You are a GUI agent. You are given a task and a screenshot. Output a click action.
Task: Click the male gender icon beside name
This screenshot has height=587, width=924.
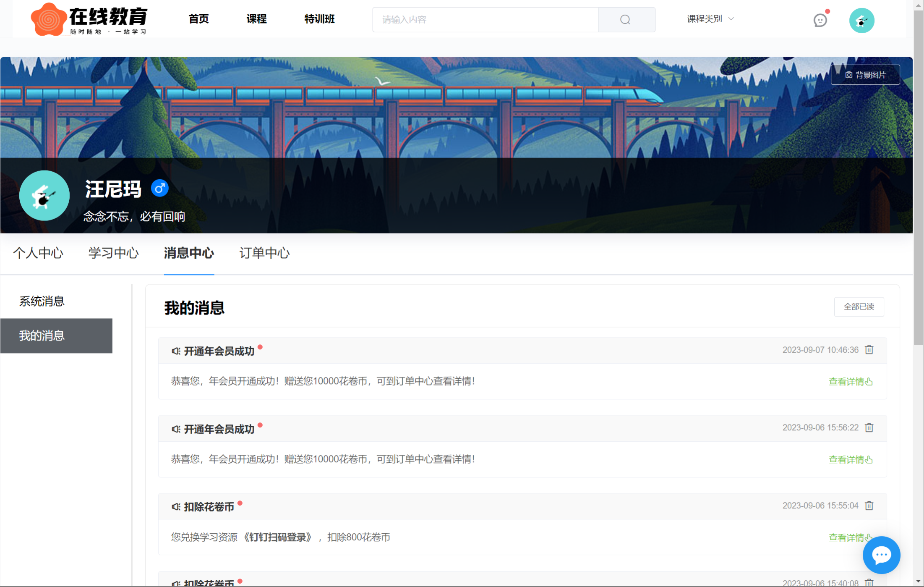pyautogui.click(x=159, y=189)
